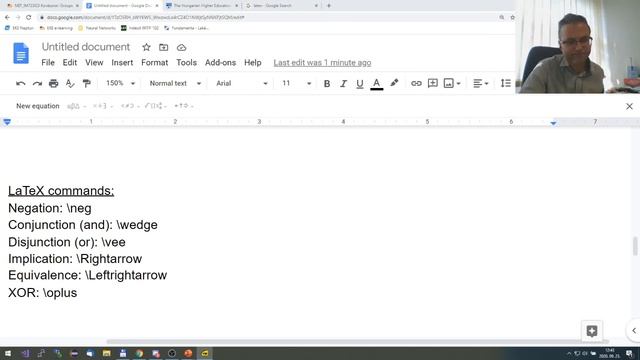Image resolution: width=640 pixels, height=360 pixels.
Task: Move document using folder icon
Action: (163, 47)
